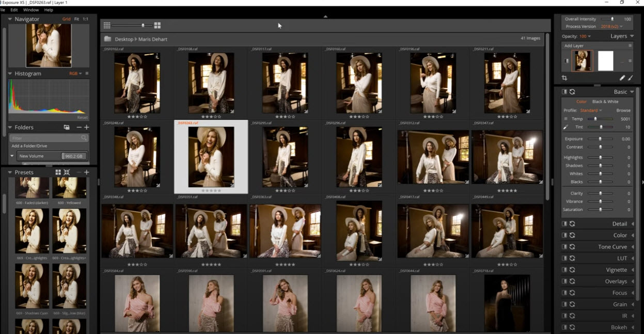Image resolution: width=644 pixels, height=334 pixels.
Task: Reset the Tone Curve panel settings
Action: click(572, 247)
